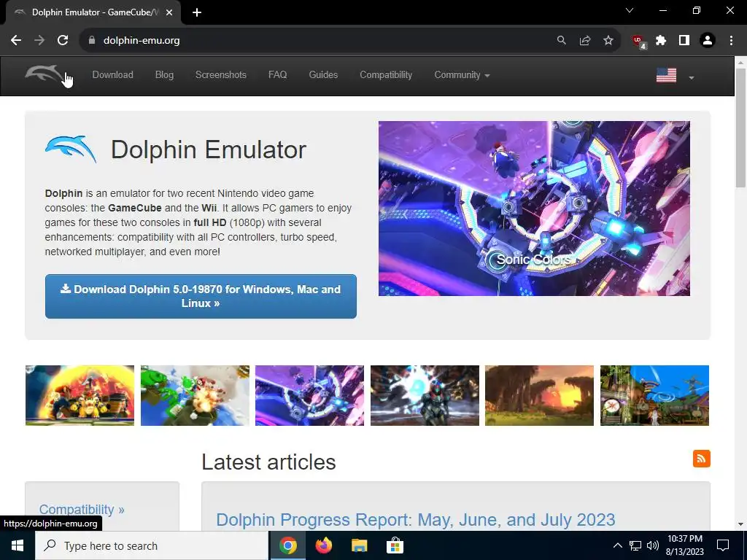Click the browser forward arrow
The image size is (747, 560).
tap(39, 41)
